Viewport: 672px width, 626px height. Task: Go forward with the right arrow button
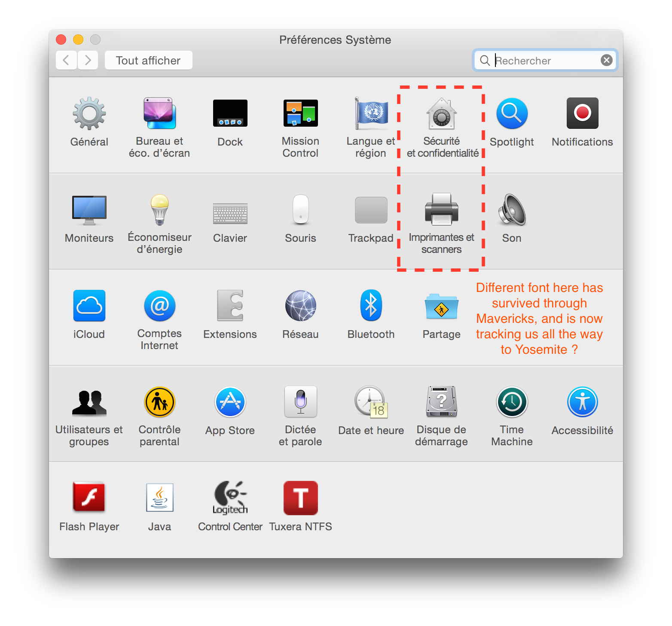coord(88,60)
